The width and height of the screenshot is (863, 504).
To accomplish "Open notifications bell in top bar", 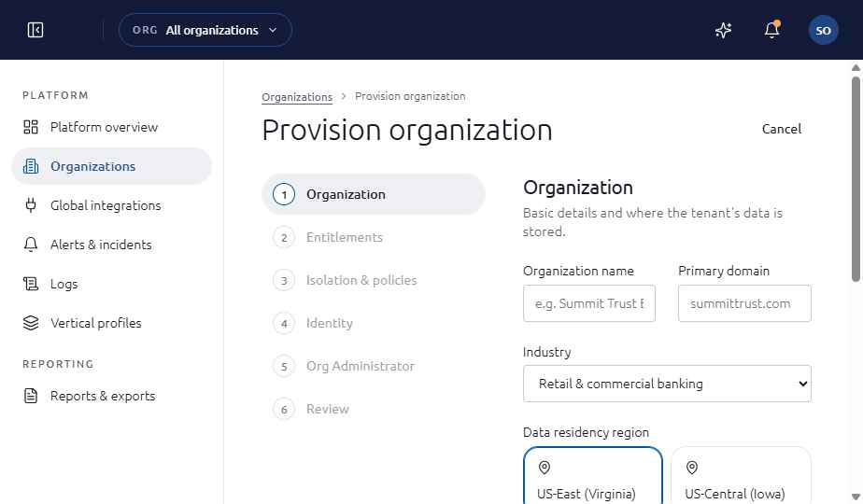I will click(772, 30).
